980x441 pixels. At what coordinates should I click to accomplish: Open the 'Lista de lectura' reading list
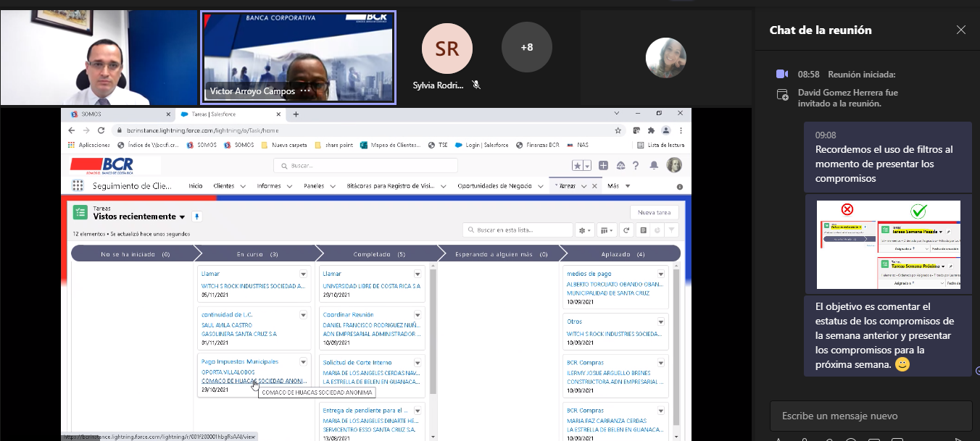(661, 145)
